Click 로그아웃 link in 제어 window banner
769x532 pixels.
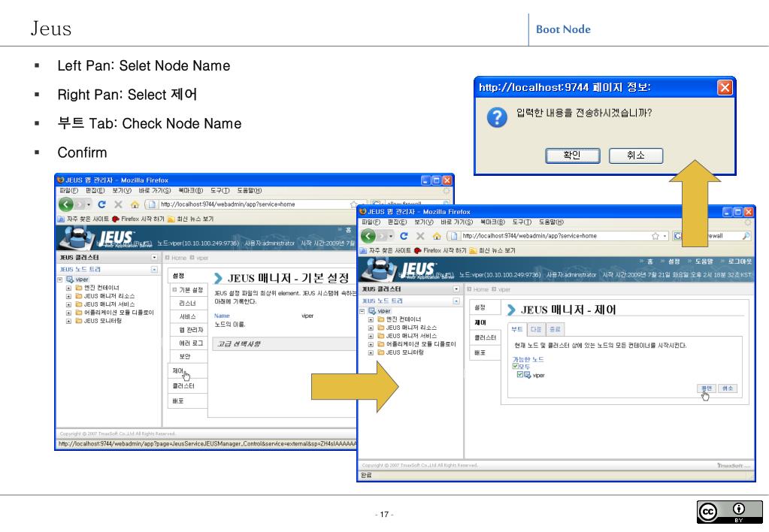(x=740, y=261)
